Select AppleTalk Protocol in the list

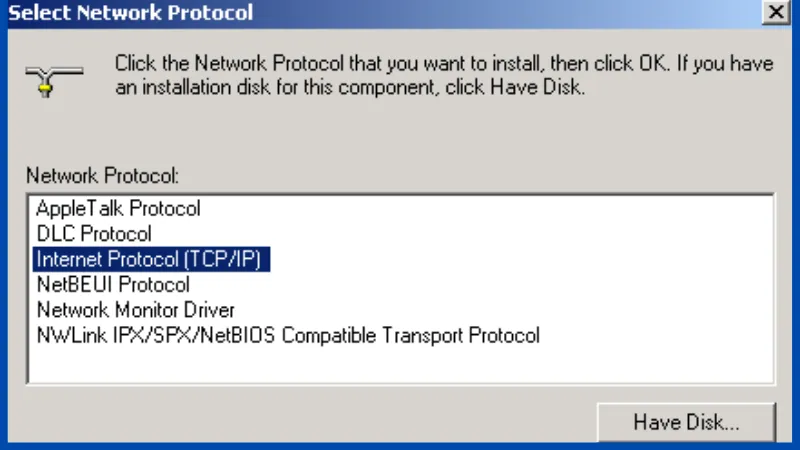(x=118, y=209)
